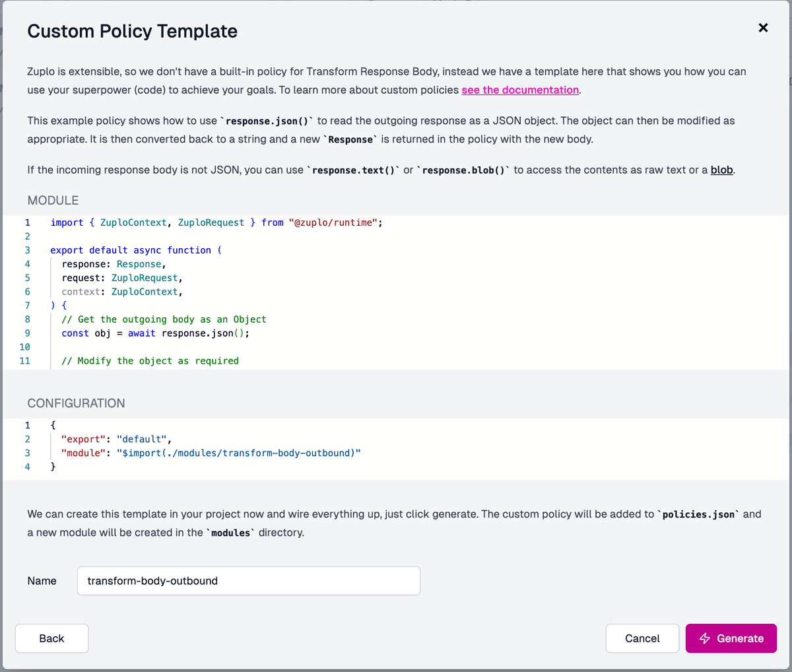792x672 pixels.
Task: Click the "Modify the object as required" comment
Action: pos(150,361)
